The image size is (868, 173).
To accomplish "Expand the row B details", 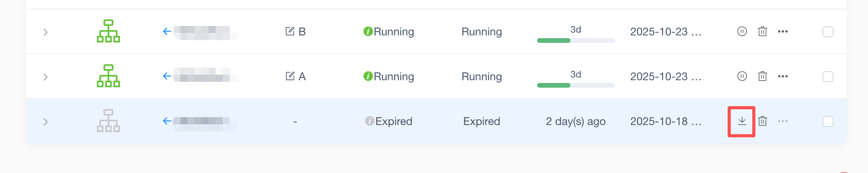I will point(45,32).
